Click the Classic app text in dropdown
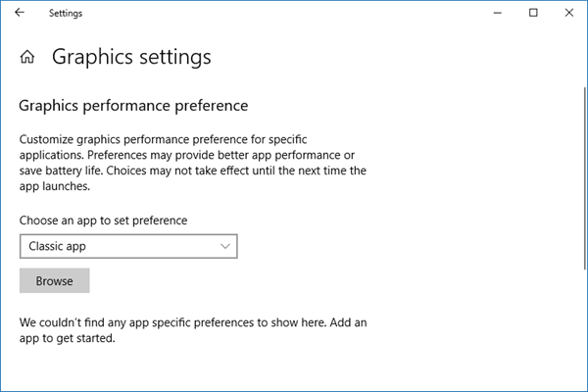Screen dimensions: 588x392 point(58,247)
